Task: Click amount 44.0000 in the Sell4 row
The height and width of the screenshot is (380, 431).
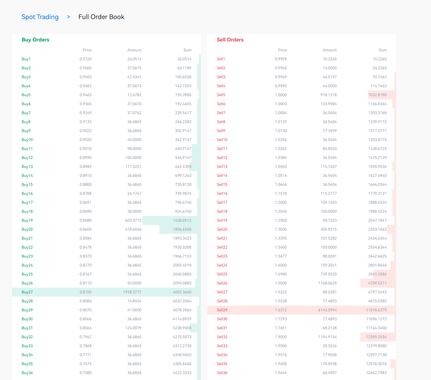Action: (x=330, y=86)
